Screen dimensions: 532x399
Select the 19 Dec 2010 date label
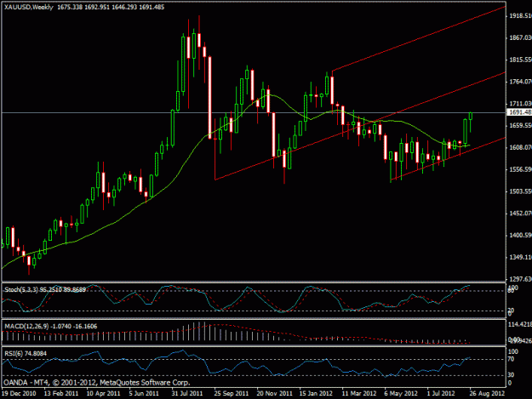[x=19, y=393]
